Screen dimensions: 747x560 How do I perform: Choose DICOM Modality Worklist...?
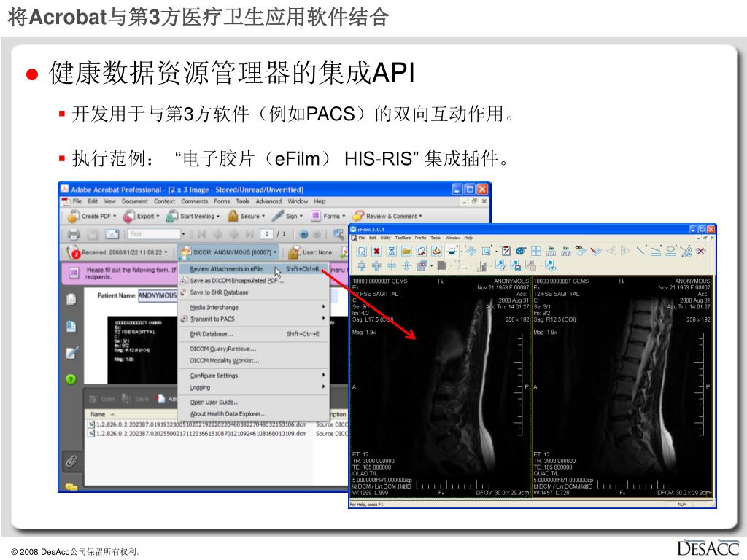(x=254, y=361)
